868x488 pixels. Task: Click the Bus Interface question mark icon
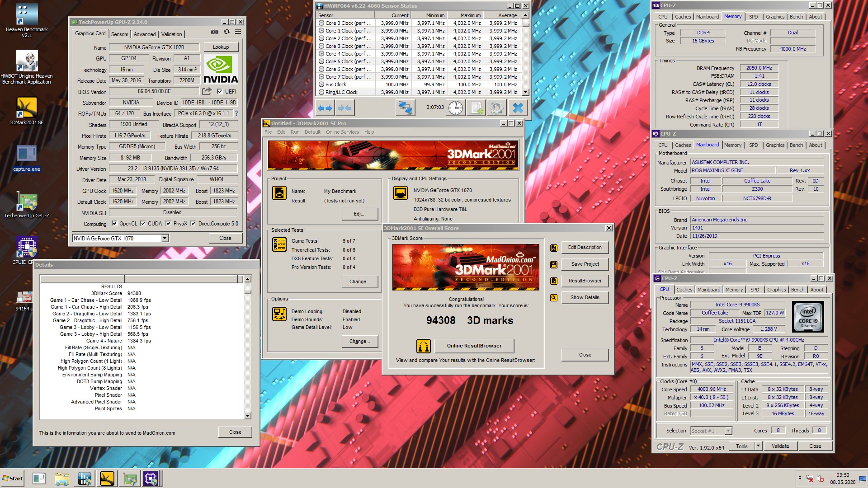236,113
